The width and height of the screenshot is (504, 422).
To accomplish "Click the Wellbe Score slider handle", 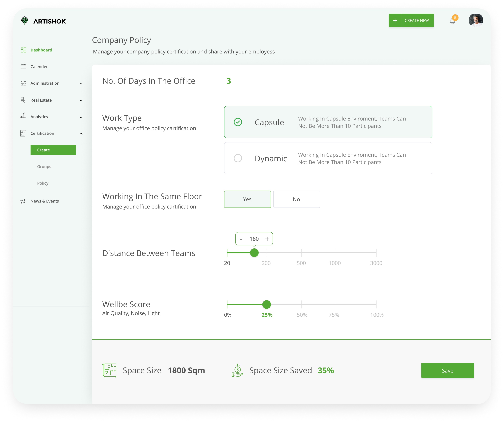I will (x=266, y=304).
